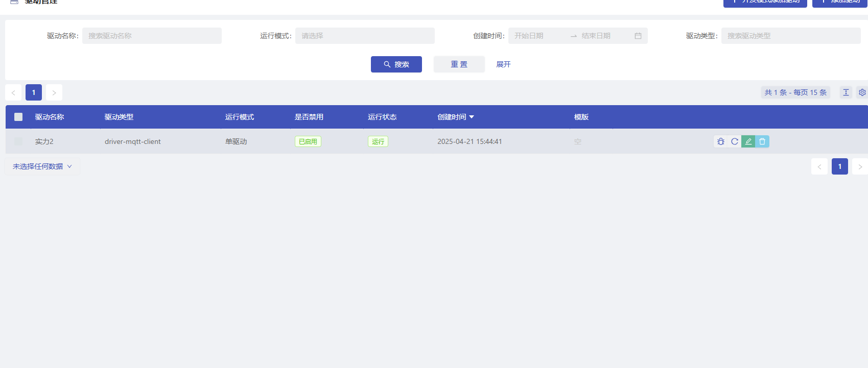Open the table column settings gear

[x=862, y=92]
